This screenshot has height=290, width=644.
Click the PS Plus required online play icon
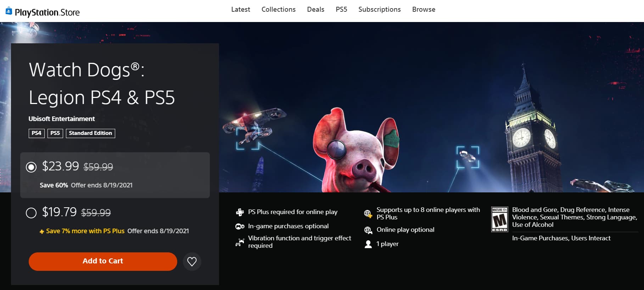pos(240,212)
